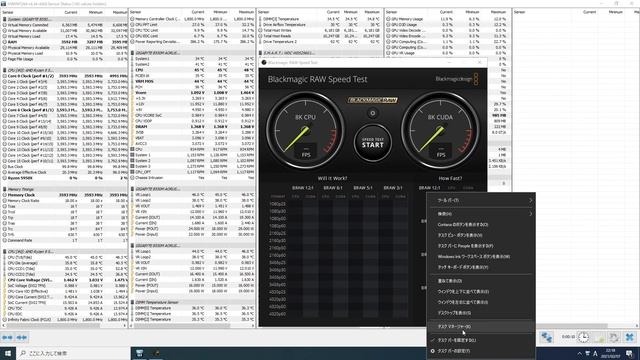Click the IME input mode A indicator
This screenshot has width=640, height=360.
tap(595, 353)
